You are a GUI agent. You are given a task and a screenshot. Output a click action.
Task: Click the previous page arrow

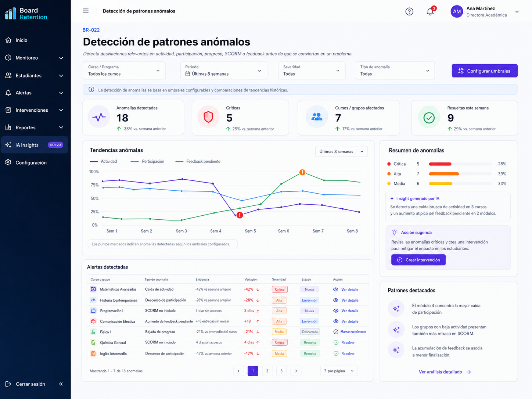click(x=238, y=371)
